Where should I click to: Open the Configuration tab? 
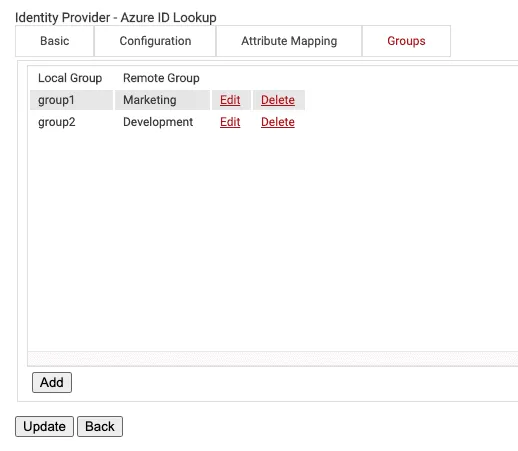tap(155, 41)
